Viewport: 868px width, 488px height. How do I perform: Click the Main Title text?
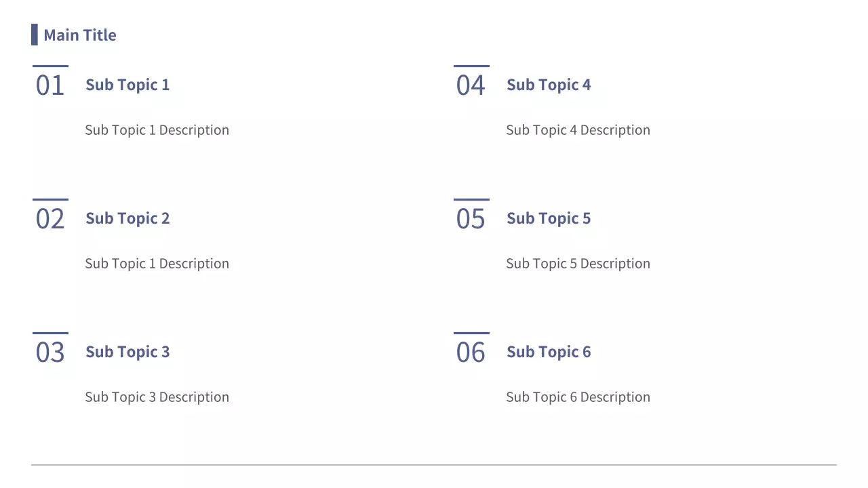[80, 35]
